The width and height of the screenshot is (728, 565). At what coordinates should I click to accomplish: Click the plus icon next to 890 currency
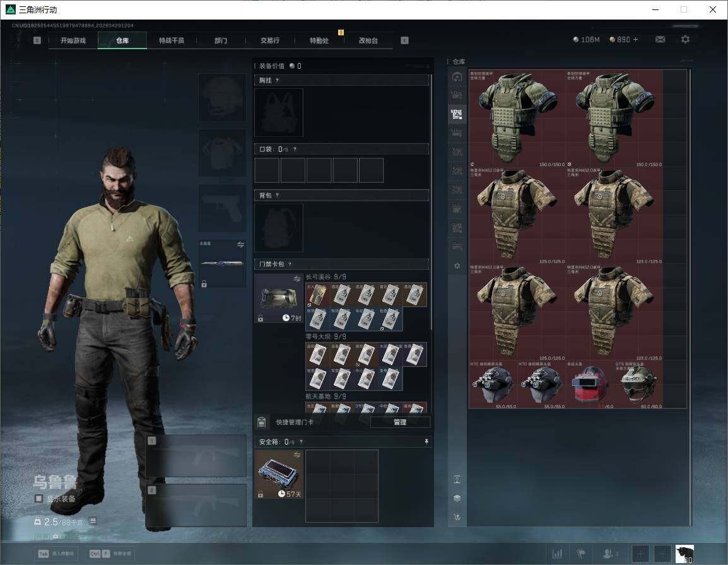[636, 40]
